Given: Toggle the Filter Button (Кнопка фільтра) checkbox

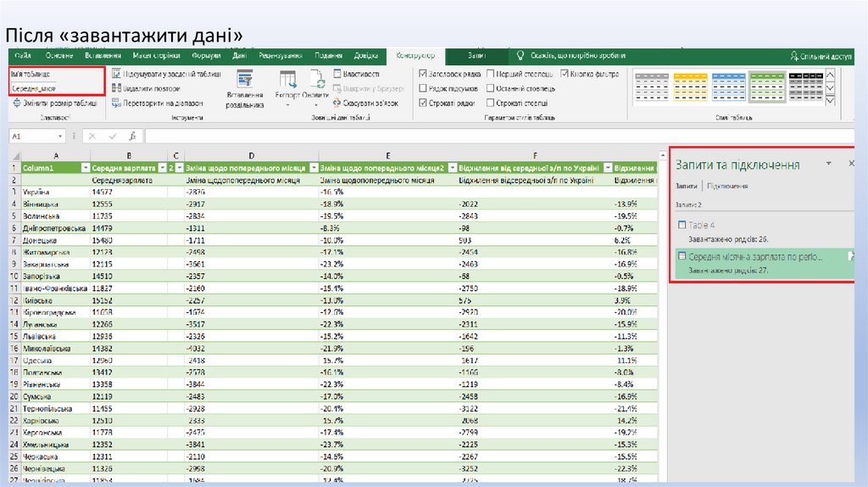Looking at the screenshot, I should coord(564,74).
